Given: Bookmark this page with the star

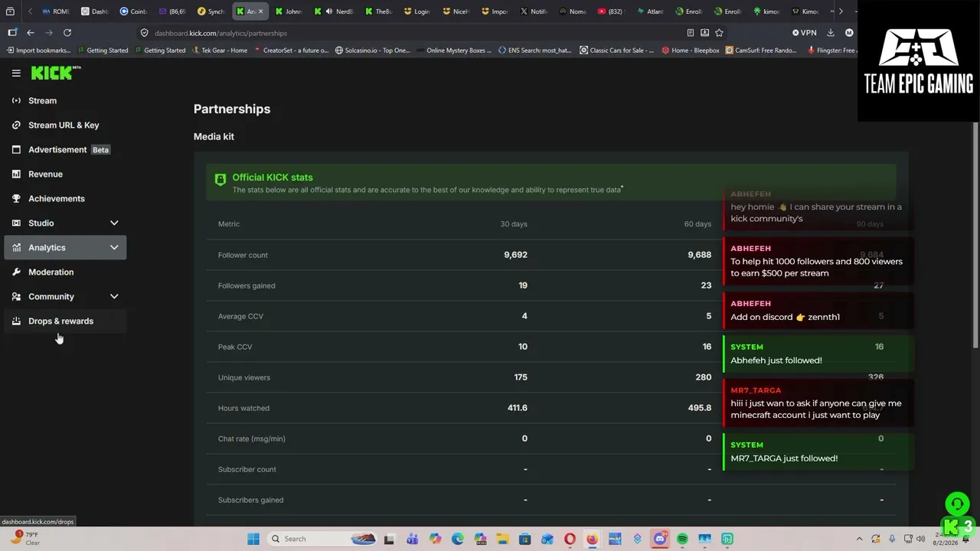Looking at the screenshot, I should (719, 33).
